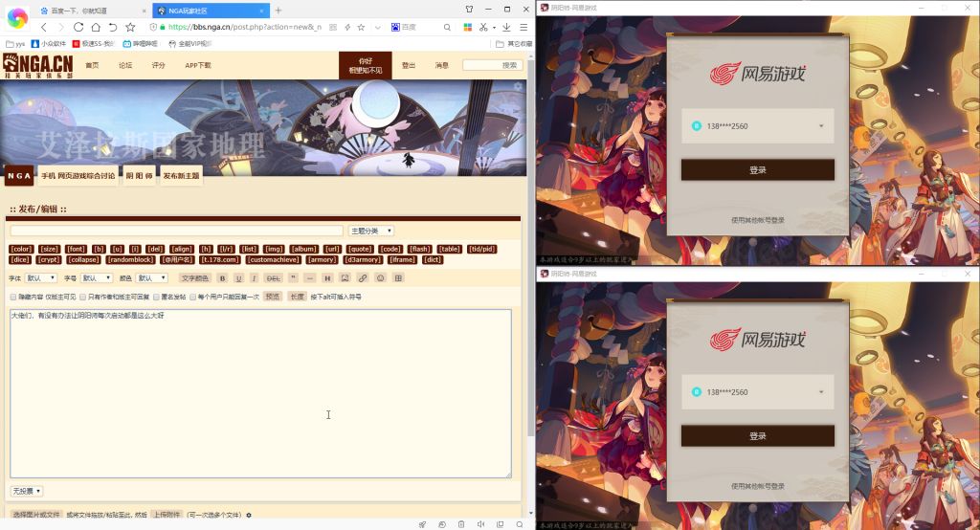Open the emoticon smiley picker

point(381,278)
